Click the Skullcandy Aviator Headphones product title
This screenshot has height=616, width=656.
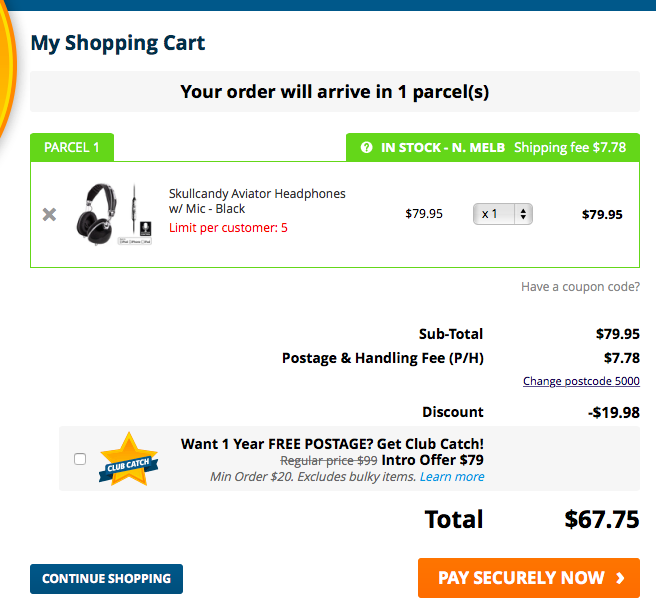coord(257,201)
